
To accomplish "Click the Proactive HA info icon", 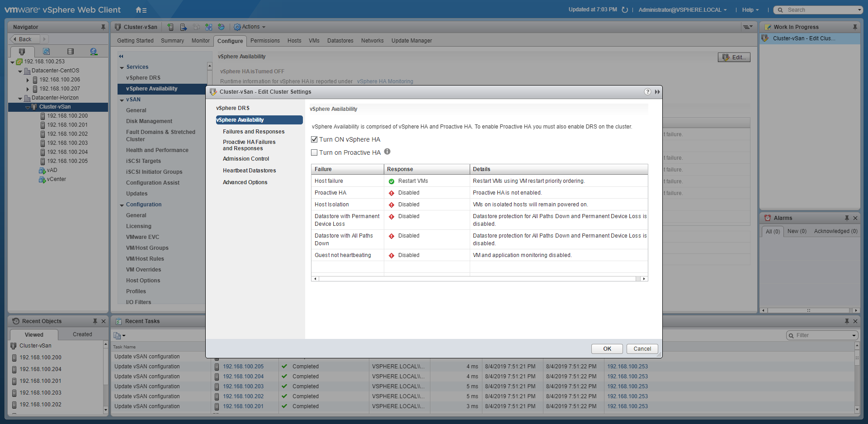I will click(387, 152).
